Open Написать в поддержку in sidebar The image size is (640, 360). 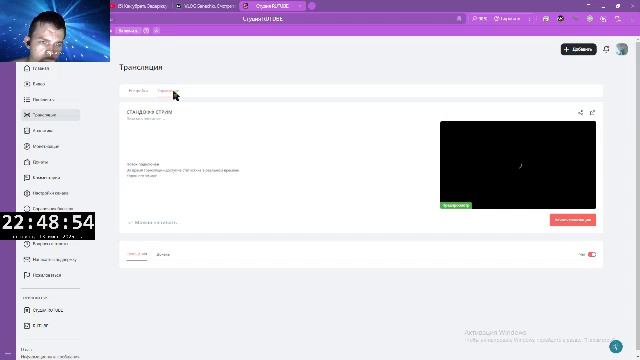point(50,260)
